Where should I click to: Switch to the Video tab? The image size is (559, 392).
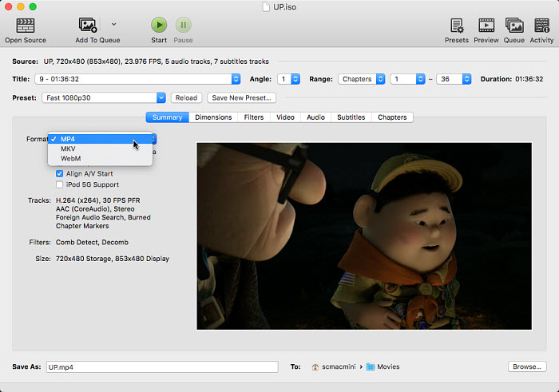pyautogui.click(x=286, y=117)
